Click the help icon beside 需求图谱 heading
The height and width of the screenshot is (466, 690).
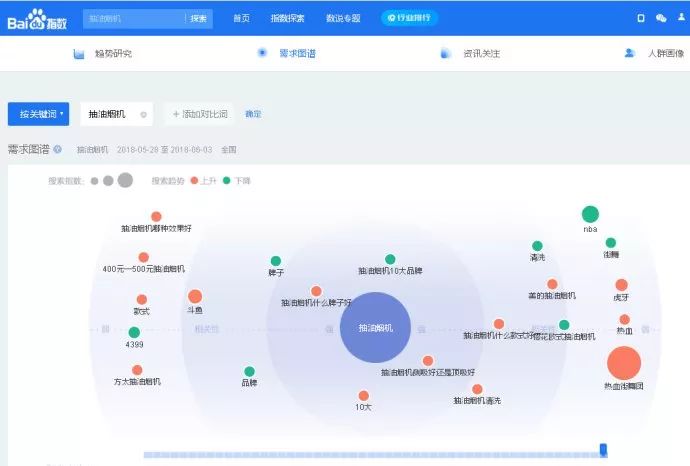coord(58,150)
